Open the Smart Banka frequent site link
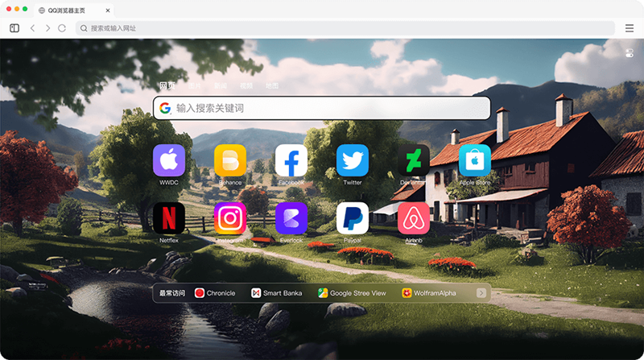 click(276, 293)
